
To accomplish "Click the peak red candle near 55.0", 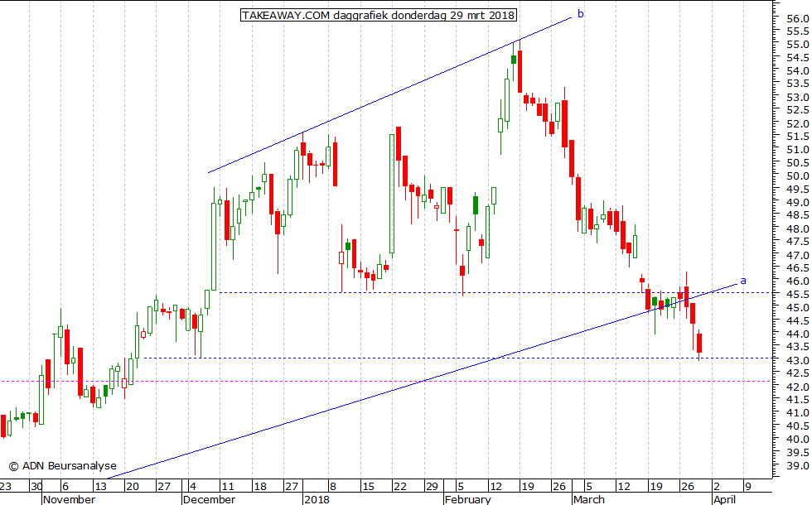I will (x=520, y=71).
